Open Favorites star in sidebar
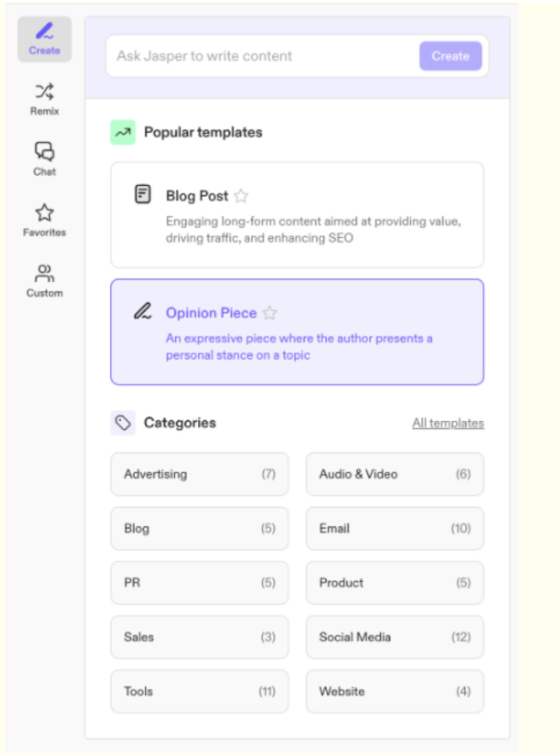The width and height of the screenshot is (560, 755). click(x=45, y=213)
